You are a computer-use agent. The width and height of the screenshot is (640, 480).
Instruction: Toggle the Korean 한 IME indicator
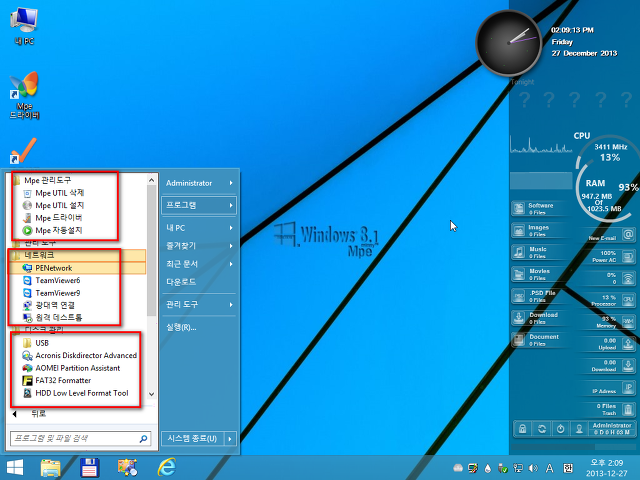[568, 468]
